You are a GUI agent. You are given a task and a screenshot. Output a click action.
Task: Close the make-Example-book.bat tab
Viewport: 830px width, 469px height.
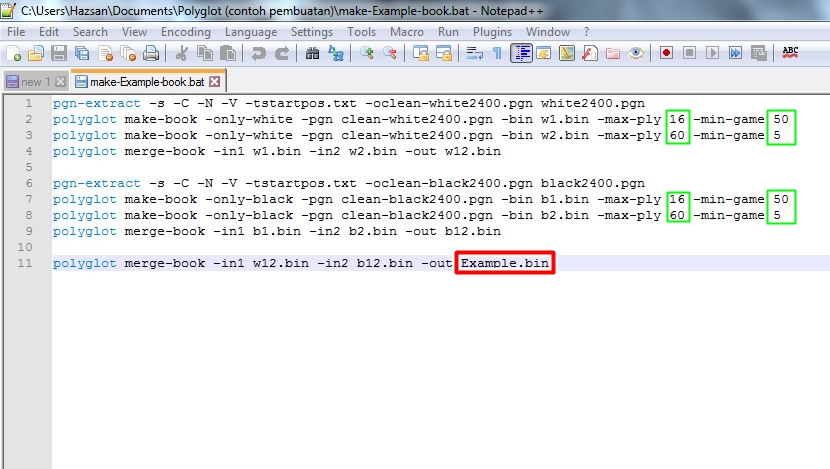tap(214, 82)
